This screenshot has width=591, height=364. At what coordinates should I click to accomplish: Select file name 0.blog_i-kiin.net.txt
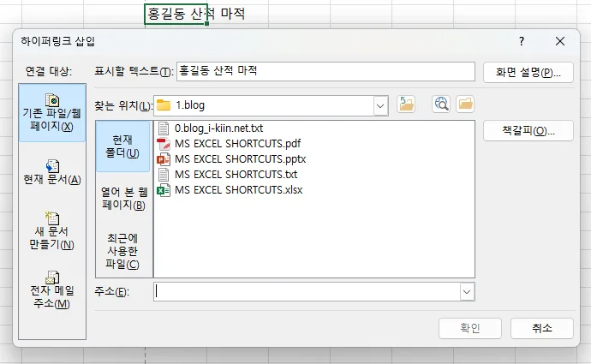(219, 128)
